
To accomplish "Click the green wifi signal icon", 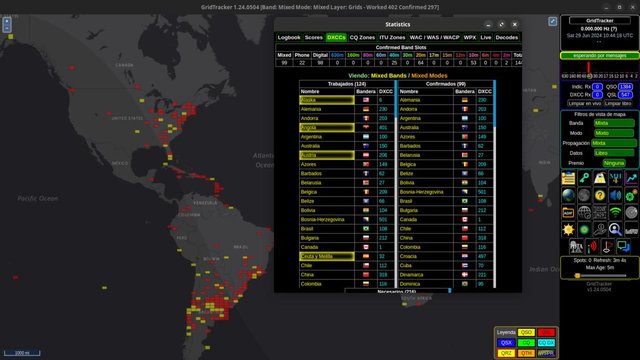I will (615, 213).
